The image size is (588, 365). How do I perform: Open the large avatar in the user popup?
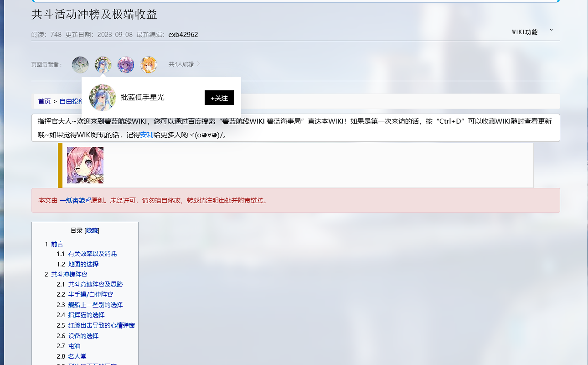pos(103,98)
